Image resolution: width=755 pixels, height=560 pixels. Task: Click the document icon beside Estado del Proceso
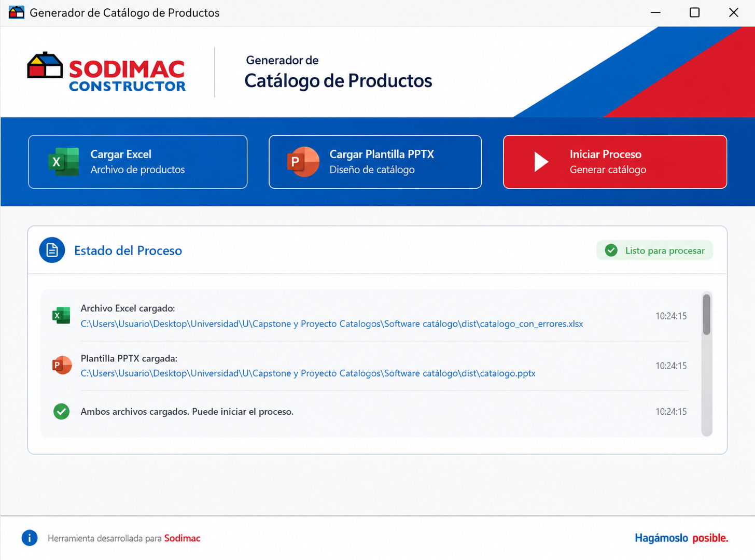point(52,250)
